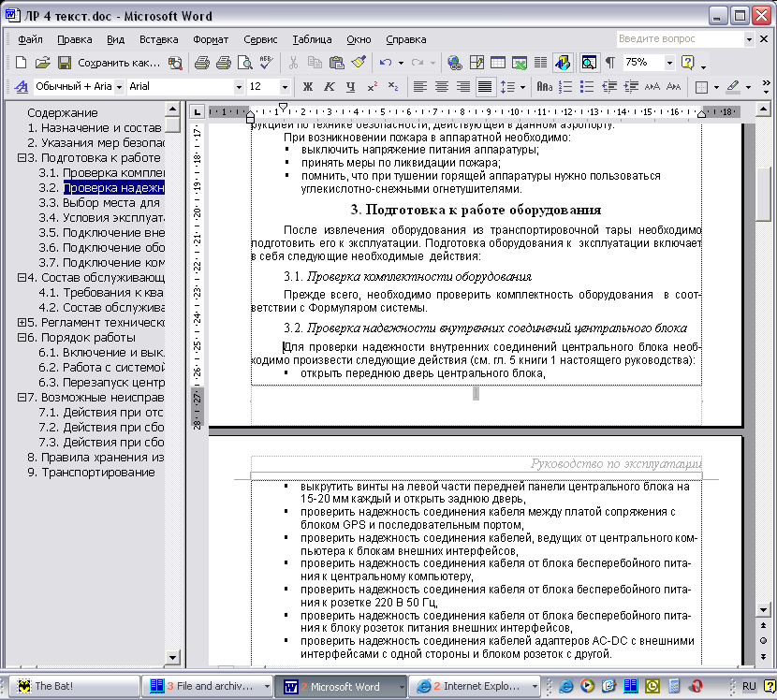Toggle the Drawing toolbar button
777x700 pixels.
[x=563, y=63]
